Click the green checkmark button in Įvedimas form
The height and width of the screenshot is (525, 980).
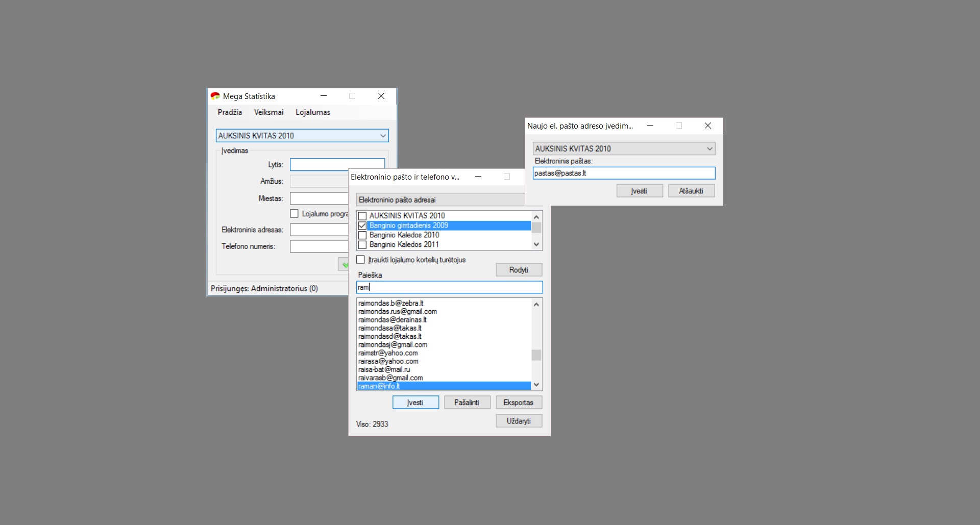[x=344, y=264]
